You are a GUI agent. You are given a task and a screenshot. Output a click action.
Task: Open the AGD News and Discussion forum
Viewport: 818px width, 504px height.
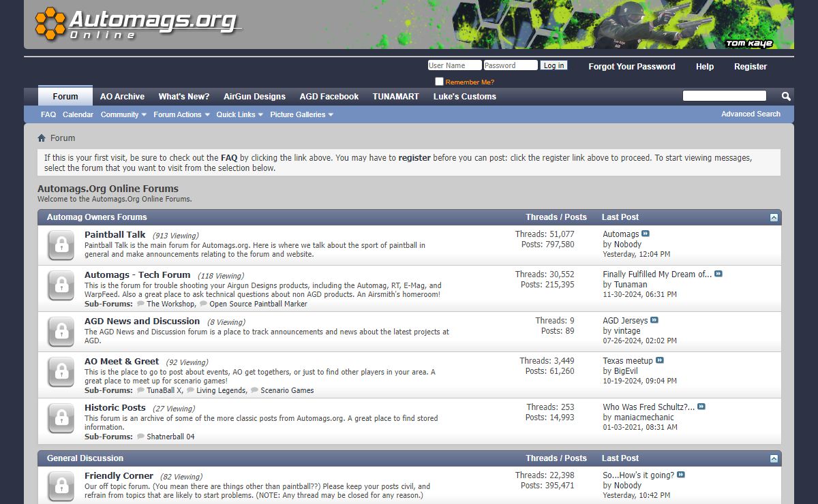[x=142, y=321]
